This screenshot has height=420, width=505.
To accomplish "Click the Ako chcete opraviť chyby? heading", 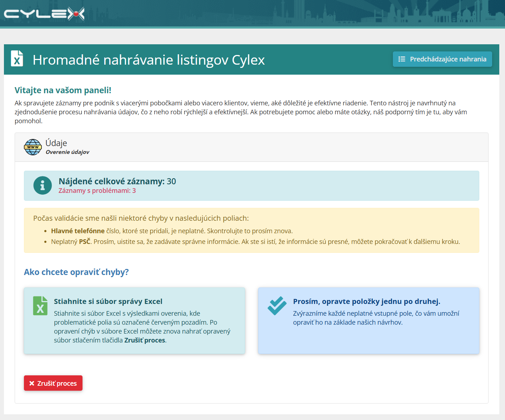I will click(76, 272).
